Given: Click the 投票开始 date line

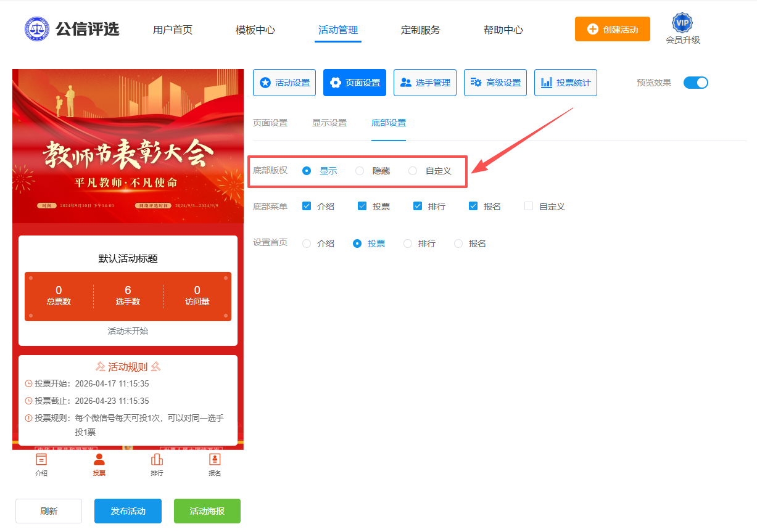Looking at the screenshot, I should pos(87,383).
